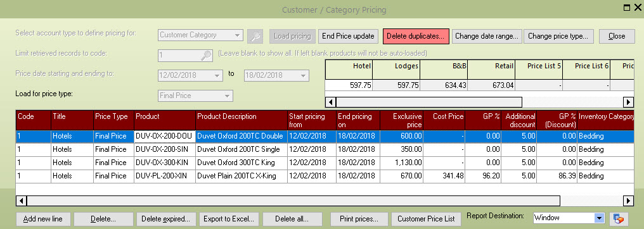
Task: Click the 350.00 exclusive price cell
Action: click(402, 149)
